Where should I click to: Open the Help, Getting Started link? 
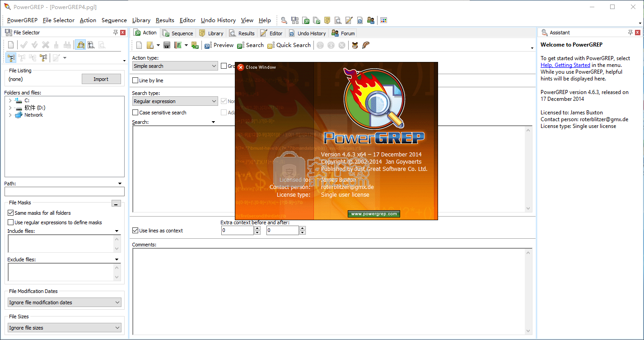point(565,65)
